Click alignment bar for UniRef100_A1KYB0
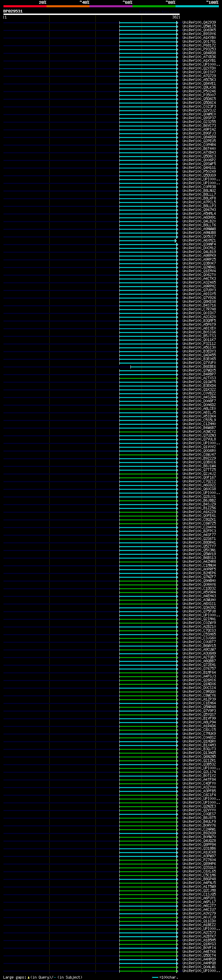The image size is (222, 980). [x=148, y=38]
